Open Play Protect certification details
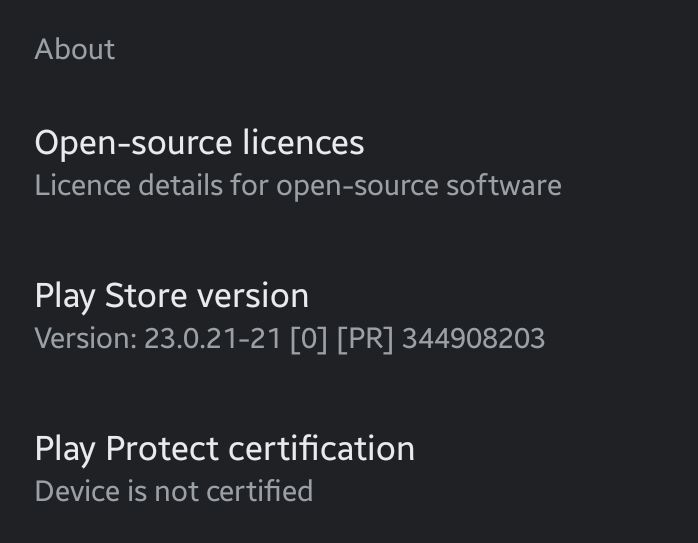The image size is (698, 543). tap(349, 469)
